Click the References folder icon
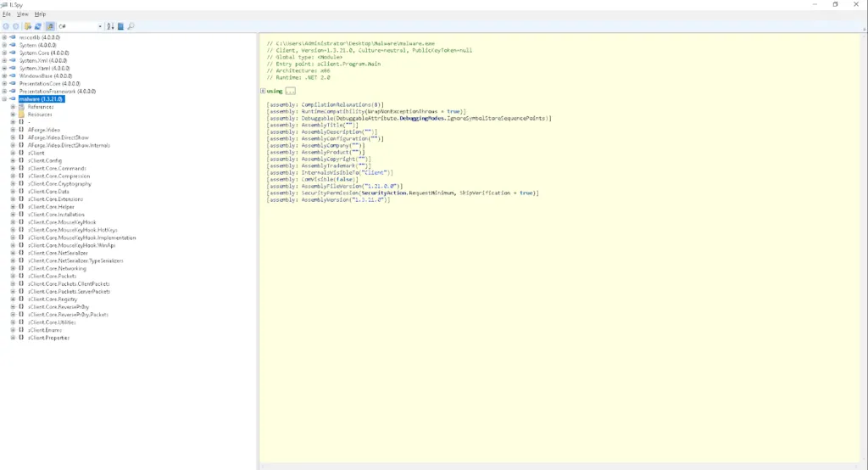The width and height of the screenshot is (868, 470). tap(21, 106)
